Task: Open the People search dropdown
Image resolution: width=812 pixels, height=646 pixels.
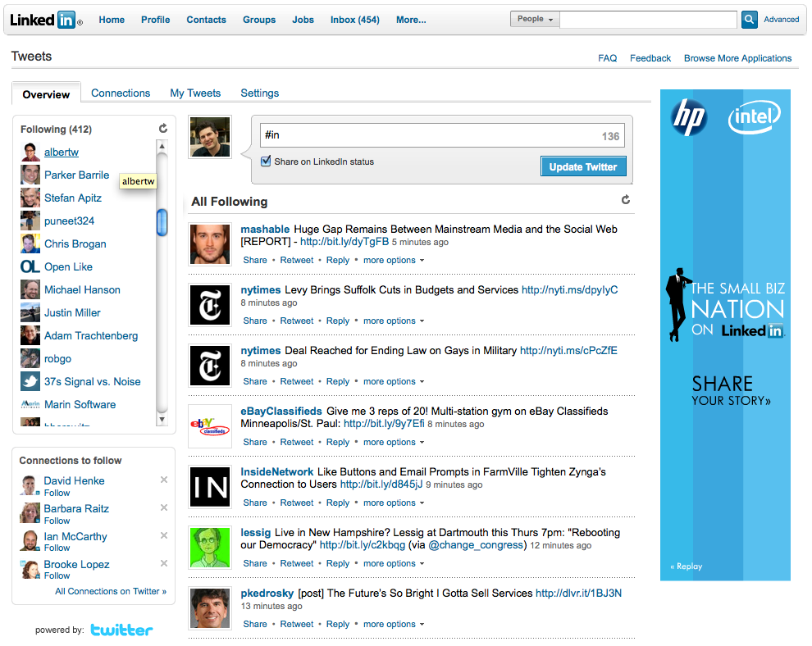Action: (534, 20)
